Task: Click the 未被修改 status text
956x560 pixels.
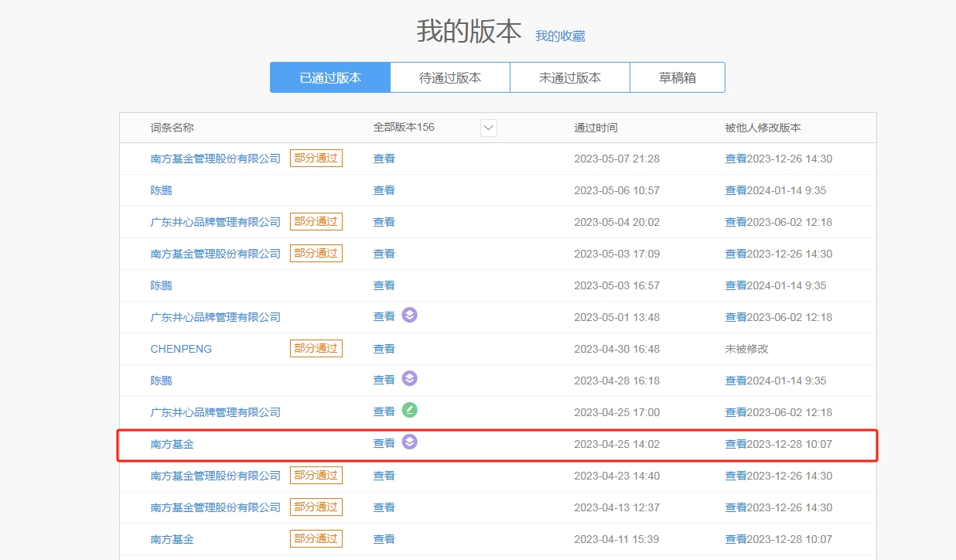Action: click(x=746, y=349)
